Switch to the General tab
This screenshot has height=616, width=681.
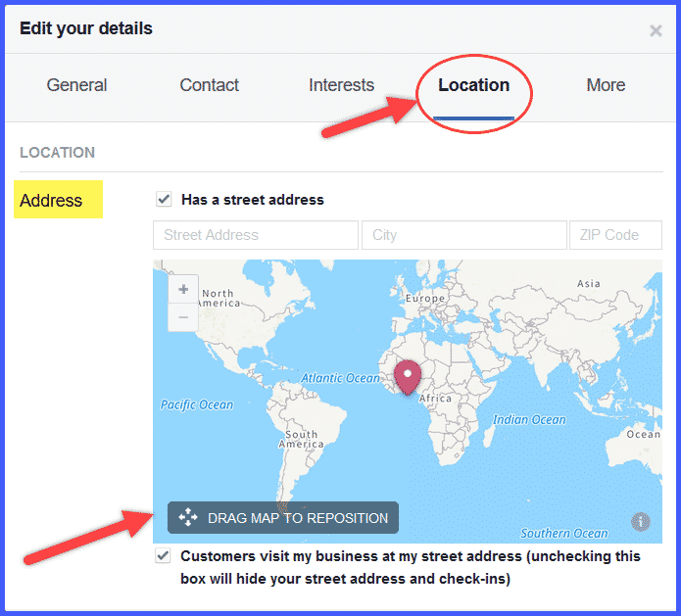(76, 85)
